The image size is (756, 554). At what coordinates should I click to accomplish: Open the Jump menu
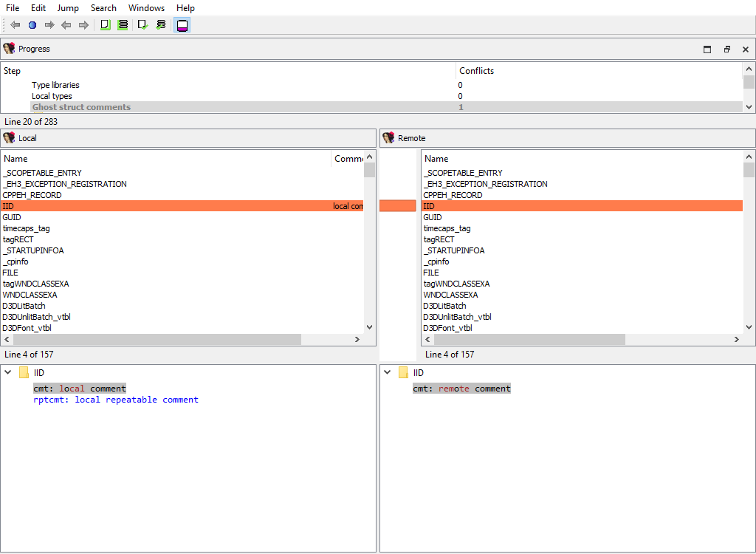click(68, 8)
